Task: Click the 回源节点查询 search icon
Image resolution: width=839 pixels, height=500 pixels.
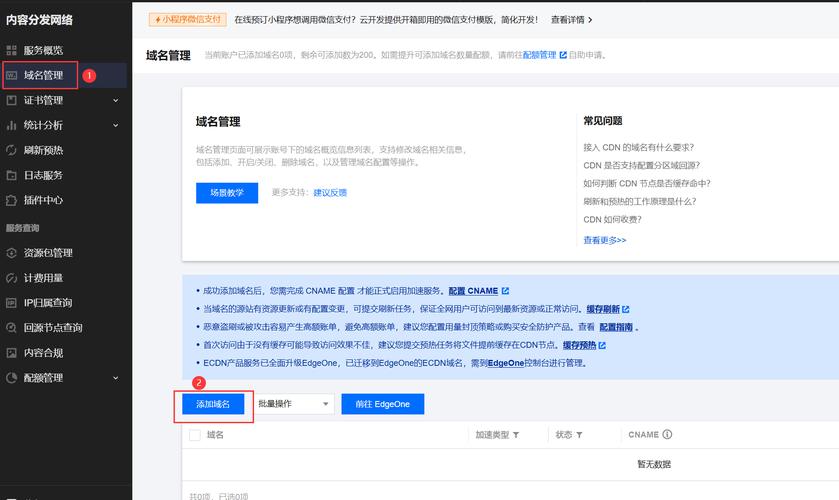Action: pyautogui.click(x=11, y=328)
